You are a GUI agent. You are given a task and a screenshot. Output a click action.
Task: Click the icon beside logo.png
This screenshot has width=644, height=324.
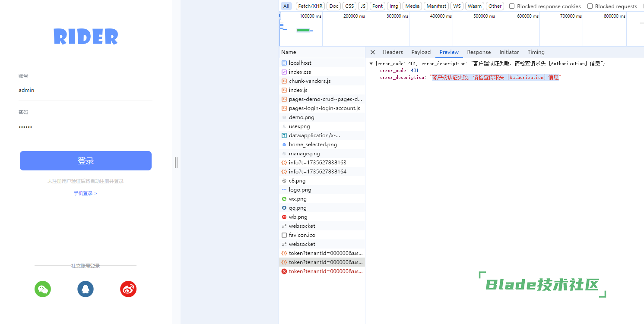284,190
